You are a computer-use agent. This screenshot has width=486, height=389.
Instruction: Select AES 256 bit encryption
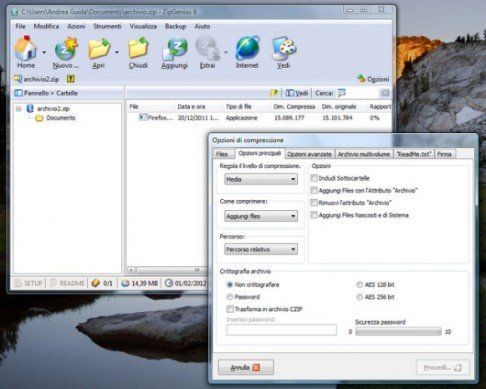[x=359, y=297]
